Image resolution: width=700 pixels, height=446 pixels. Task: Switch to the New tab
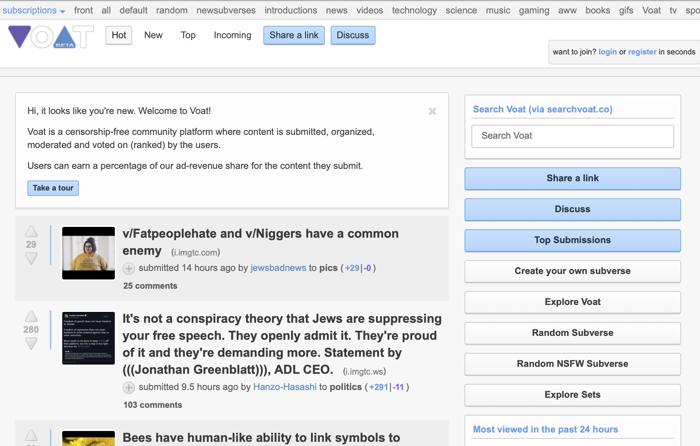point(153,35)
